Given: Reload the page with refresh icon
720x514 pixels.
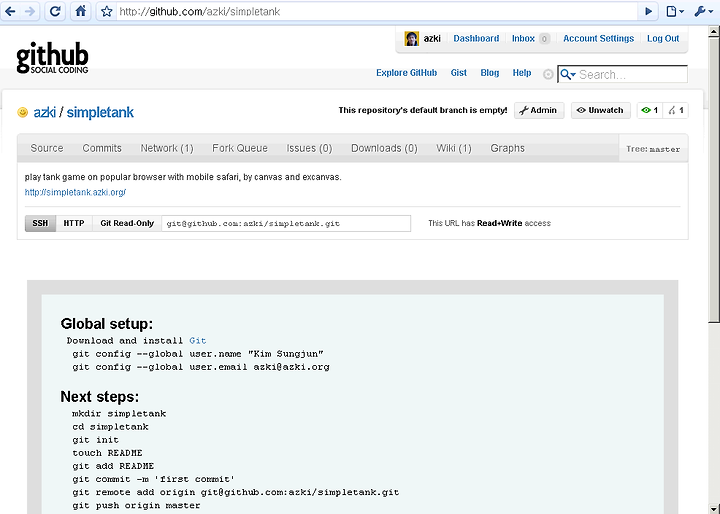Looking at the screenshot, I should [55, 11].
